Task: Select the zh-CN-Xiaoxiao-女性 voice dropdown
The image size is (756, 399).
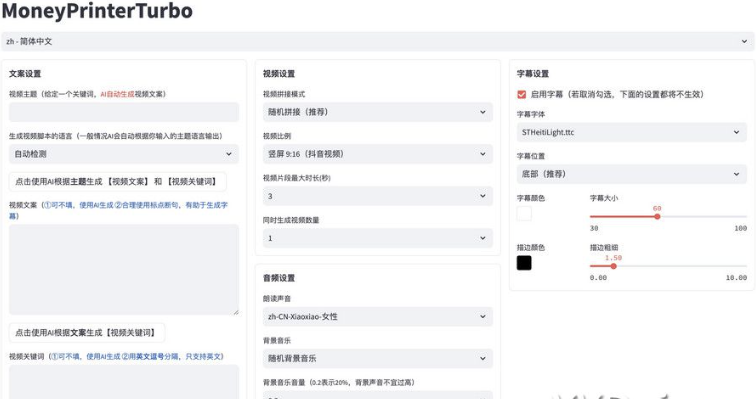Action: (x=378, y=317)
